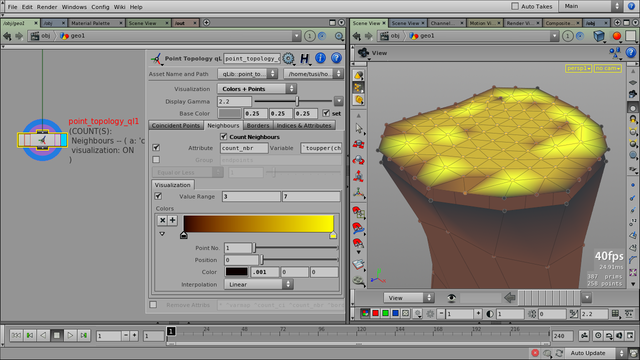Open the Render View pane tab
Viewport: 640px width, 360px height.
[x=522, y=23]
